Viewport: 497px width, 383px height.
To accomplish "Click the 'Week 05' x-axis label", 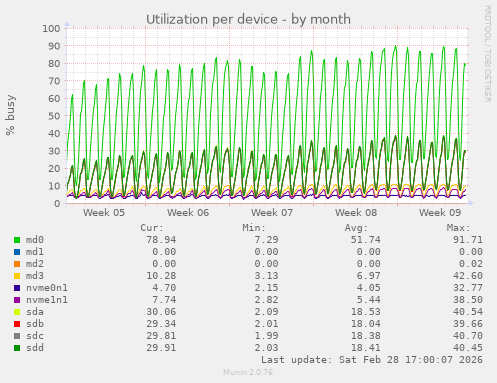I will tap(104, 213).
